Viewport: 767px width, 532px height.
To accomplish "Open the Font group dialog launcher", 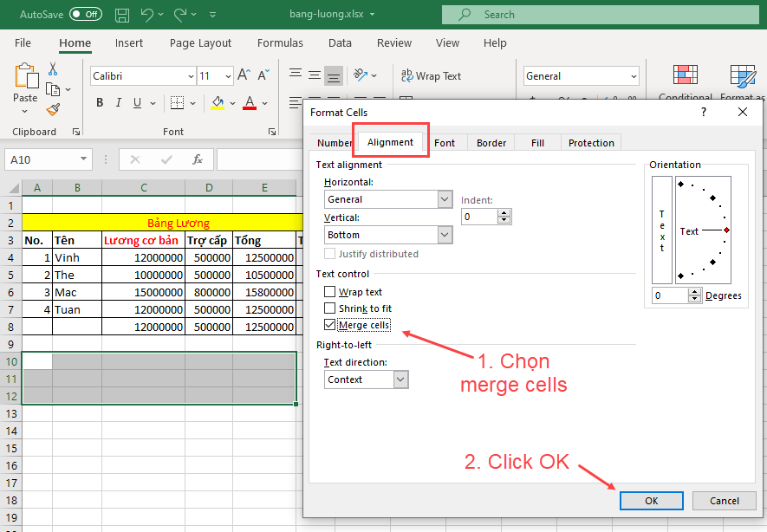I will click(272, 132).
